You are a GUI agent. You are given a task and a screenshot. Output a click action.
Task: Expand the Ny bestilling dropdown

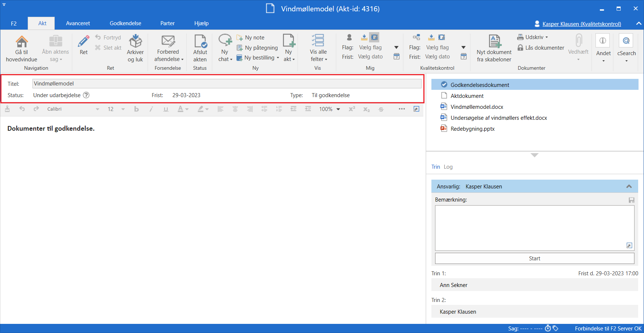258,58
